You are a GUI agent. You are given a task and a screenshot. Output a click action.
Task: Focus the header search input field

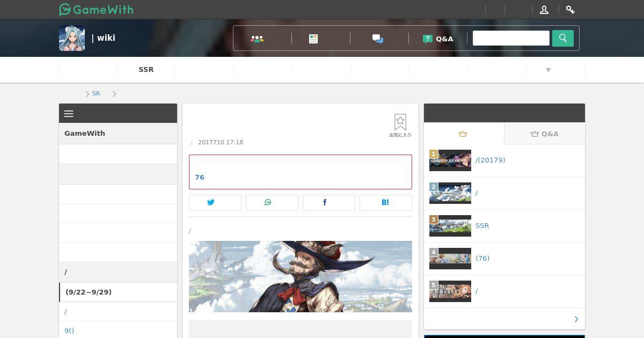coord(511,38)
